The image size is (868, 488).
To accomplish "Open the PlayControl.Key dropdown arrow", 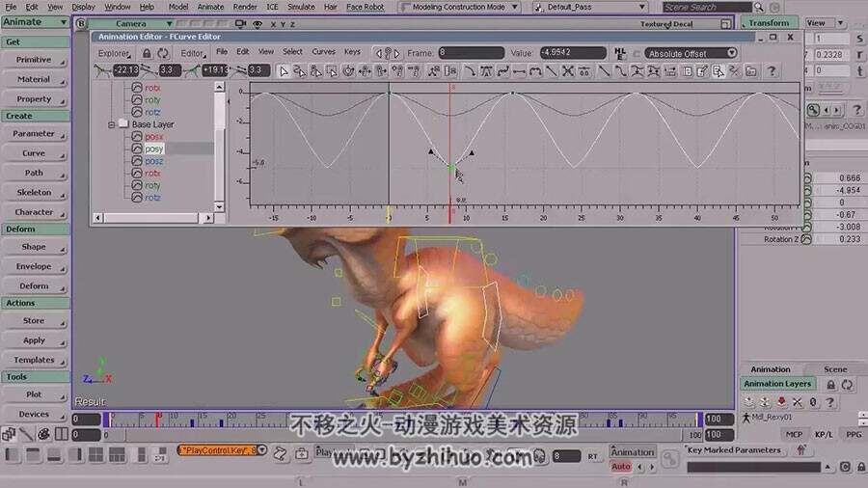I will (262, 449).
